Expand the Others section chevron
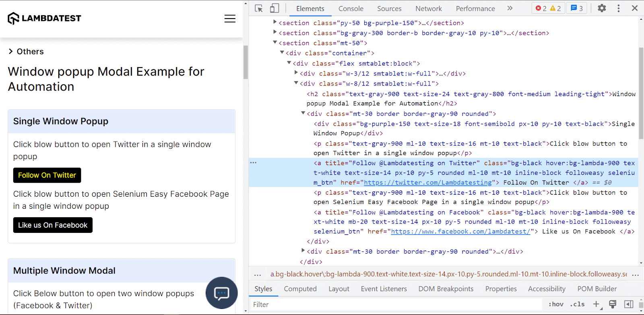The height and width of the screenshot is (315, 644). [11, 51]
